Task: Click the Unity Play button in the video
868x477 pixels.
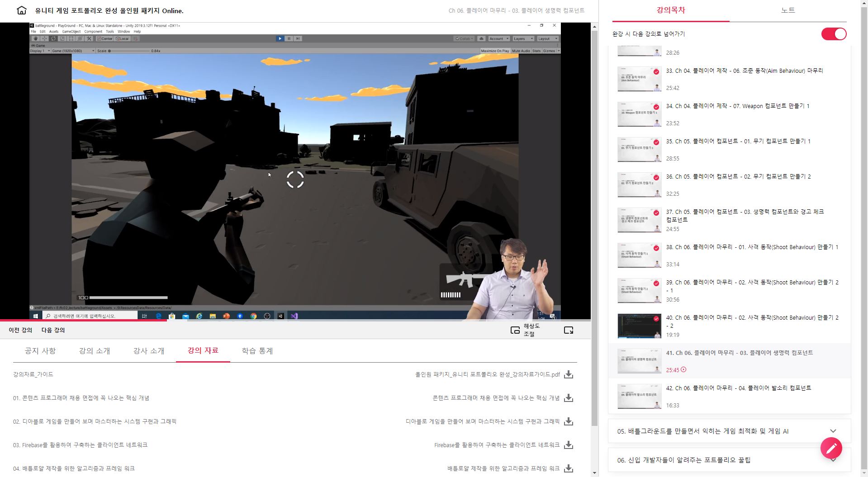Action: pyautogui.click(x=280, y=38)
